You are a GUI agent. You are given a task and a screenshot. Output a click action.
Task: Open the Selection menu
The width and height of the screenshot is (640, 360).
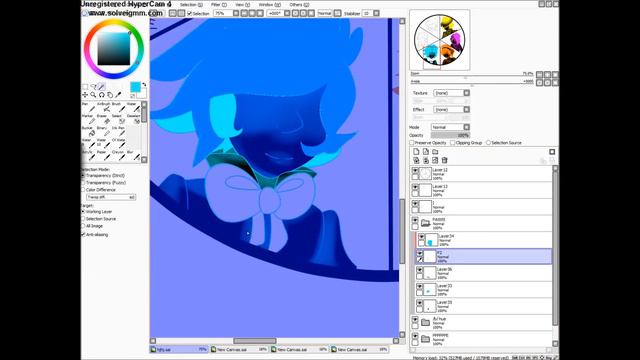click(191, 4)
